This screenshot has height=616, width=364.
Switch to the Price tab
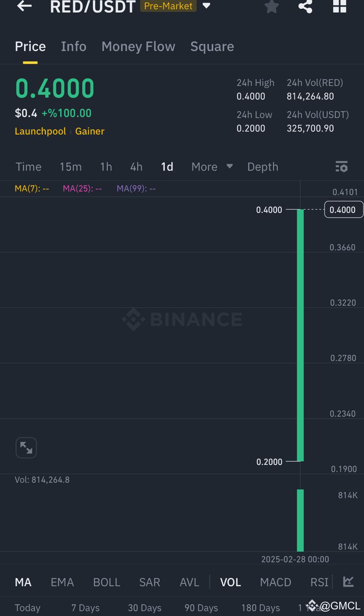30,47
